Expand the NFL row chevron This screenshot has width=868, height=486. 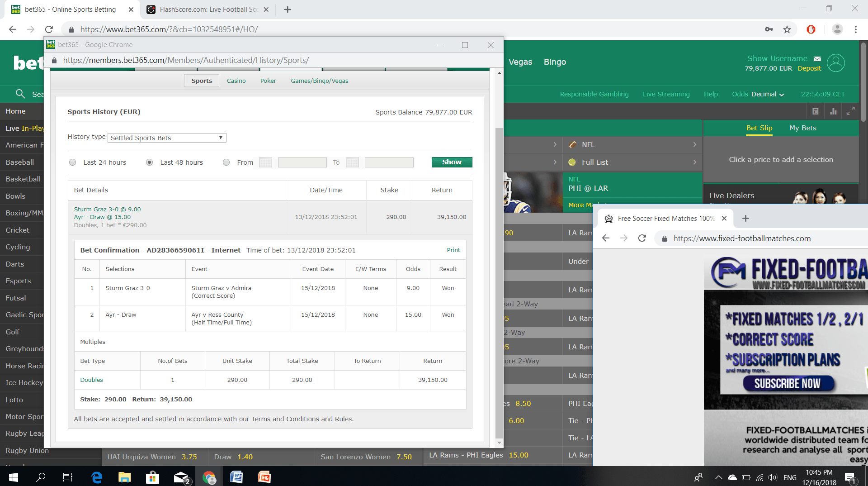coord(694,145)
